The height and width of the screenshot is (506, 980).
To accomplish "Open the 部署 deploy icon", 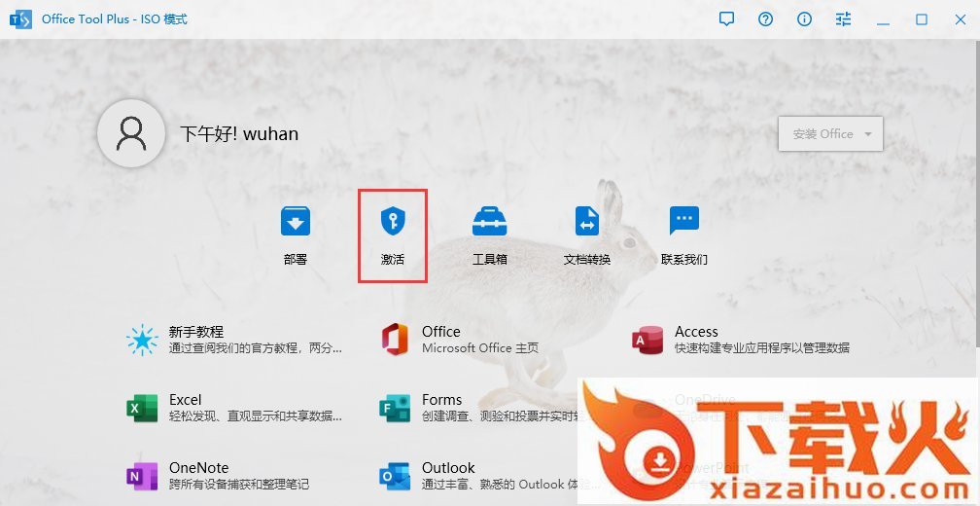I will pos(295,222).
